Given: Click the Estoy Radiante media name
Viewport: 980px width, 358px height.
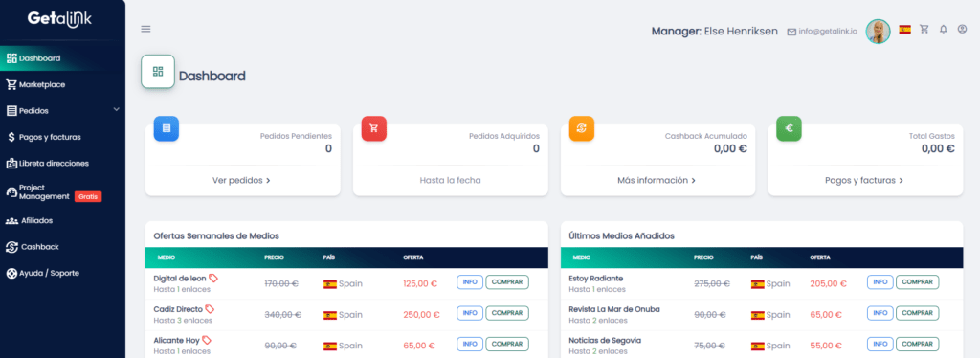Looking at the screenshot, I should pyautogui.click(x=595, y=278).
